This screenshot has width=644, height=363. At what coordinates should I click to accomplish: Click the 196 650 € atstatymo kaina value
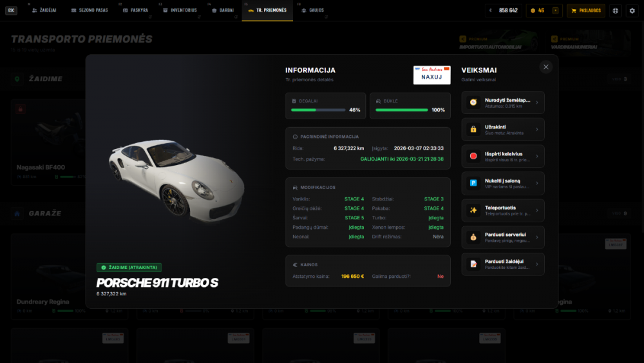[x=352, y=276]
